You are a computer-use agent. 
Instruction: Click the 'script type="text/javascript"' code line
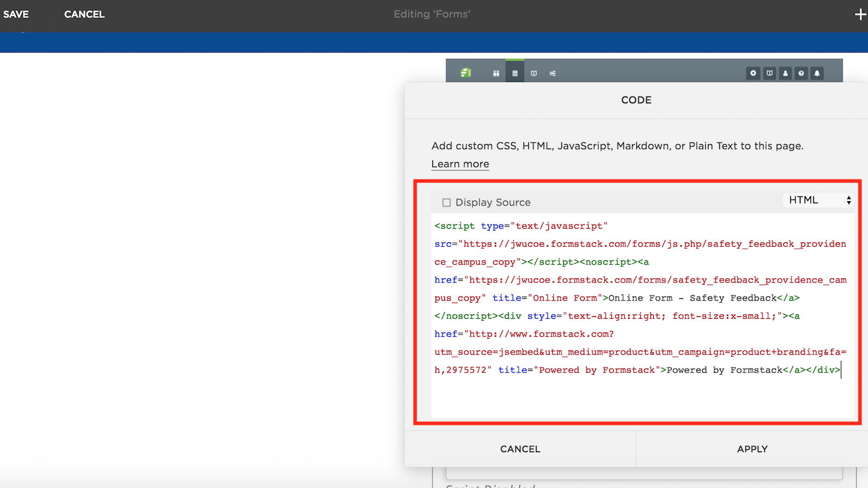coord(521,226)
